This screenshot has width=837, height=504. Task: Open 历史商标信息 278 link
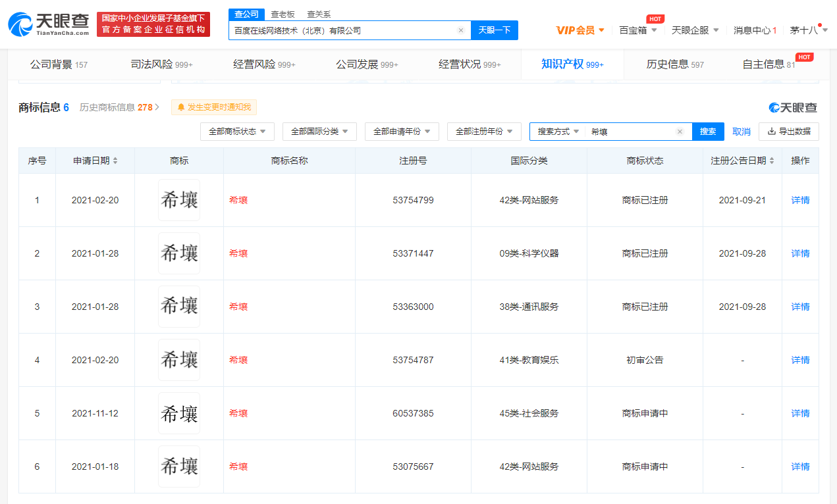coord(119,107)
